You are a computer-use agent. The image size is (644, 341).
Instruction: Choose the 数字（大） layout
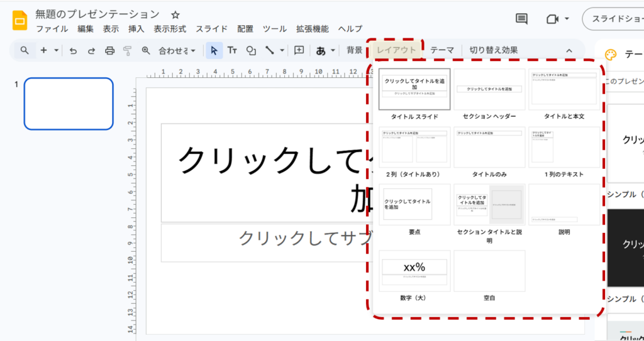pyautogui.click(x=414, y=271)
